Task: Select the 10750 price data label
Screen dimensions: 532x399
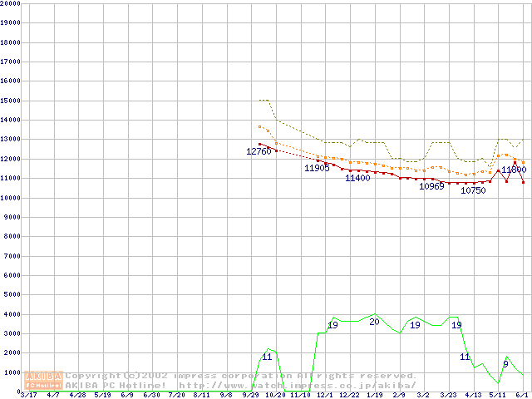Action: [x=473, y=190]
